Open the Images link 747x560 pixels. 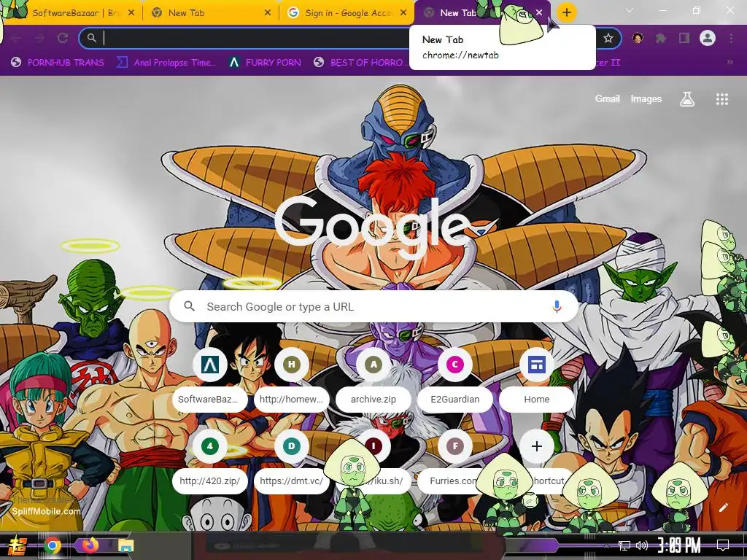point(646,98)
